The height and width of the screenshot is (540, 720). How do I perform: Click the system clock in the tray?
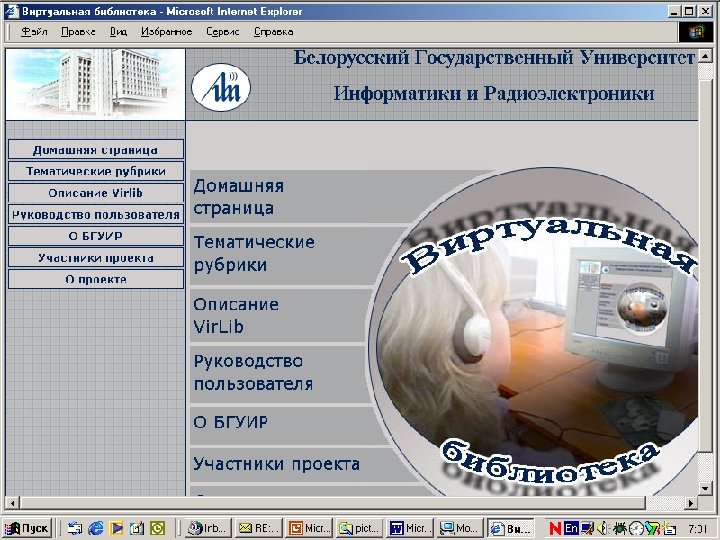(x=698, y=529)
